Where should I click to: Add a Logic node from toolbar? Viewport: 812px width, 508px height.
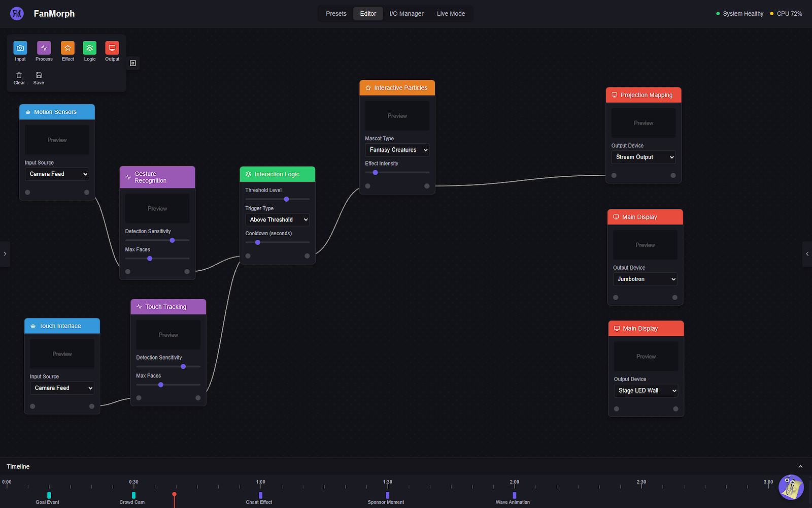coord(90,48)
